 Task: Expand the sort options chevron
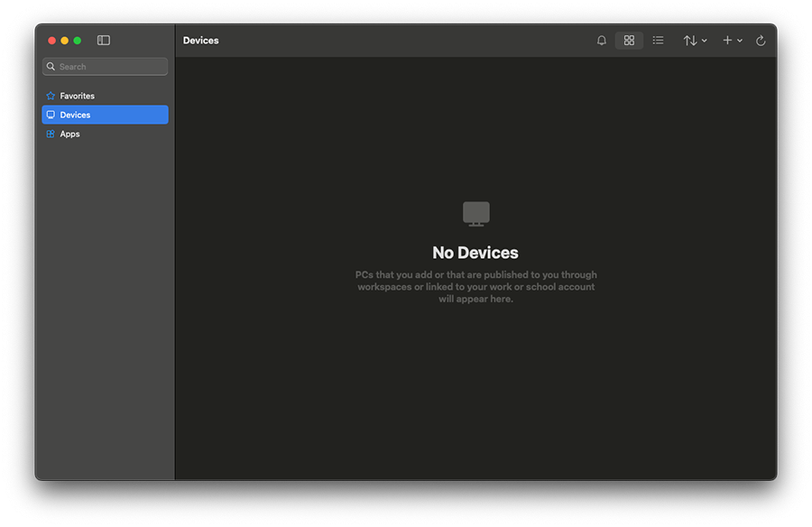point(704,41)
